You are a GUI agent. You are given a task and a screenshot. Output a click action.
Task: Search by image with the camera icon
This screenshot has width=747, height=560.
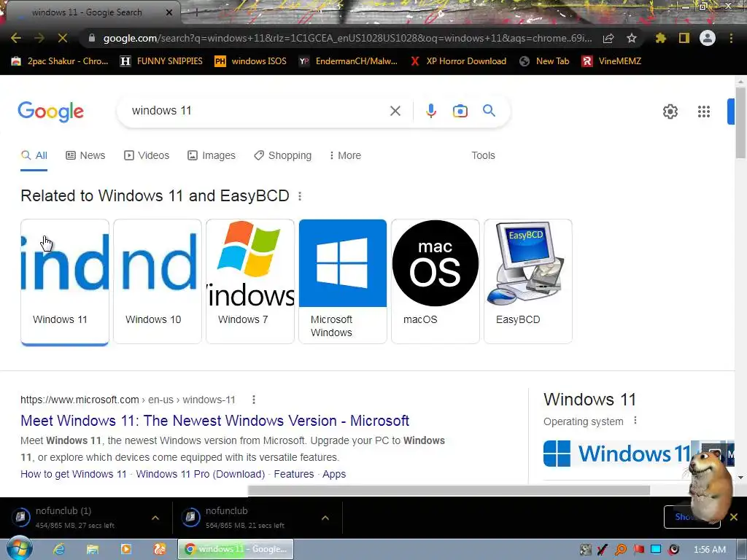[460, 111]
